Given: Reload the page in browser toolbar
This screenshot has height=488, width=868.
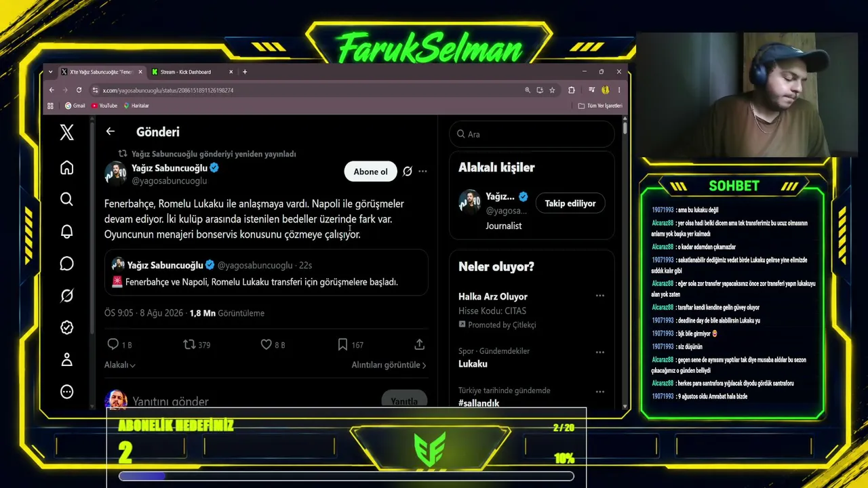Looking at the screenshot, I should tap(79, 90).
